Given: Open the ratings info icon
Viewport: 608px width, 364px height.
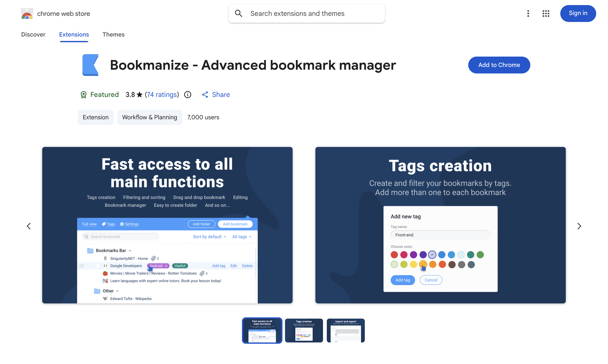Looking at the screenshot, I should point(188,95).
